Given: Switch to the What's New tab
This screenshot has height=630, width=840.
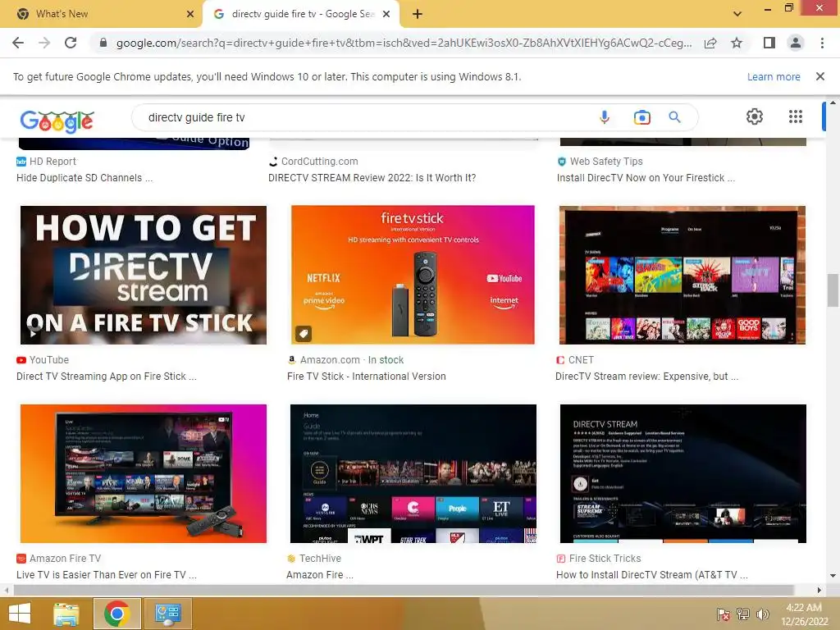Looking at the screenshot, I should 101,14.
